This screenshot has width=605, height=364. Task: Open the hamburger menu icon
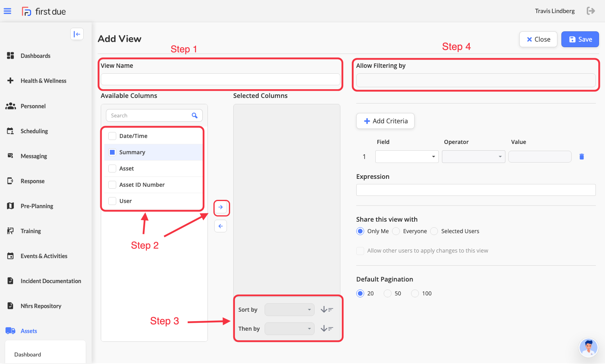tap(8, 11)
